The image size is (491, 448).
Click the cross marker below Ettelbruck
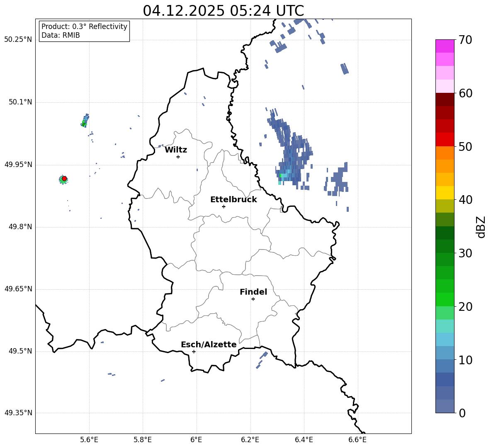pos(224,206)
